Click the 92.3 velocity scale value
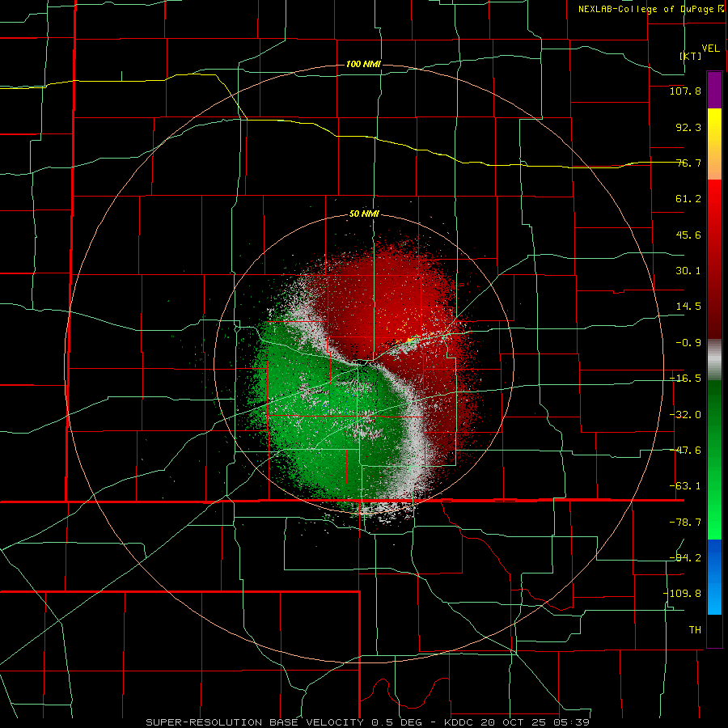This screenshot has height=728, width=728. (688, 127)
